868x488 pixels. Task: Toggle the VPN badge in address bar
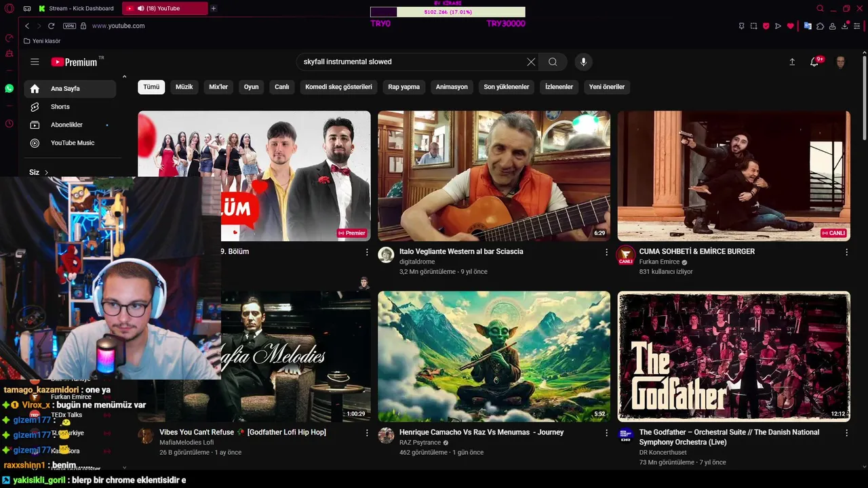pyautogui.click(x=69, y=26)
